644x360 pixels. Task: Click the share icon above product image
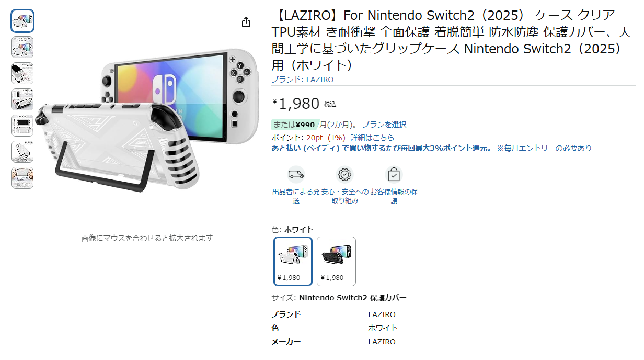(x=246, y=22)
